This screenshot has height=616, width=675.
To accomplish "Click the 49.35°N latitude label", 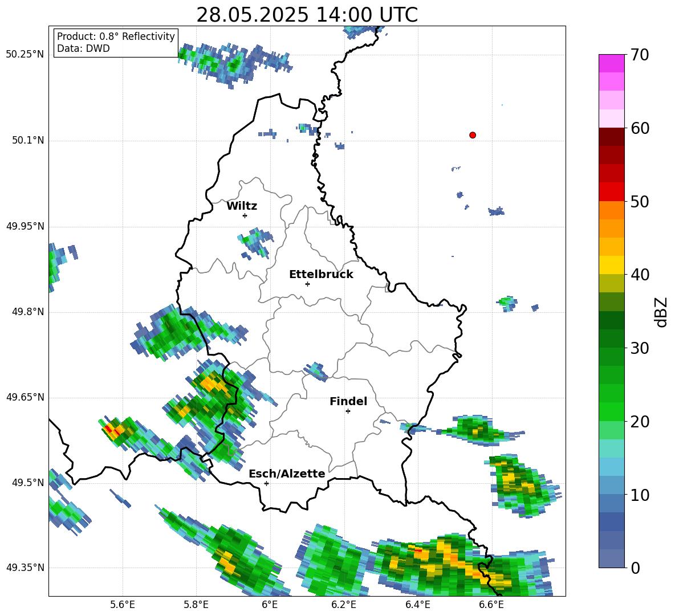I will 25,568.
